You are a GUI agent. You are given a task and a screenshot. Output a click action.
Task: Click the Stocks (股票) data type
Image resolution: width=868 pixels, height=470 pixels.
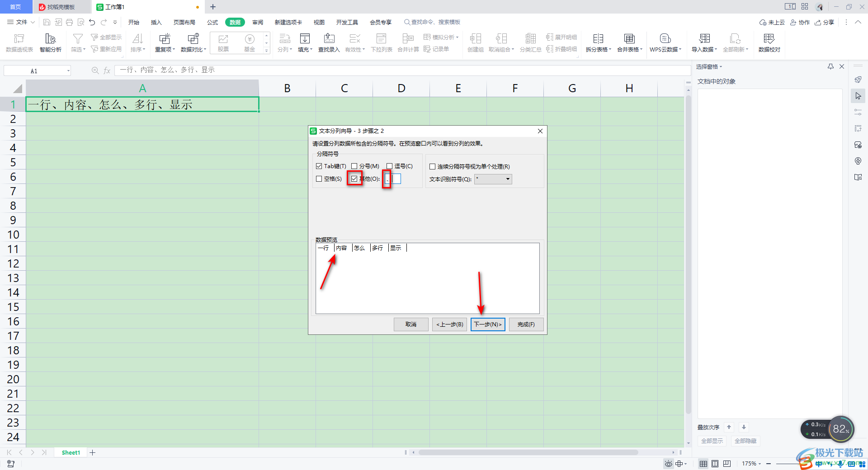[223, 43]
